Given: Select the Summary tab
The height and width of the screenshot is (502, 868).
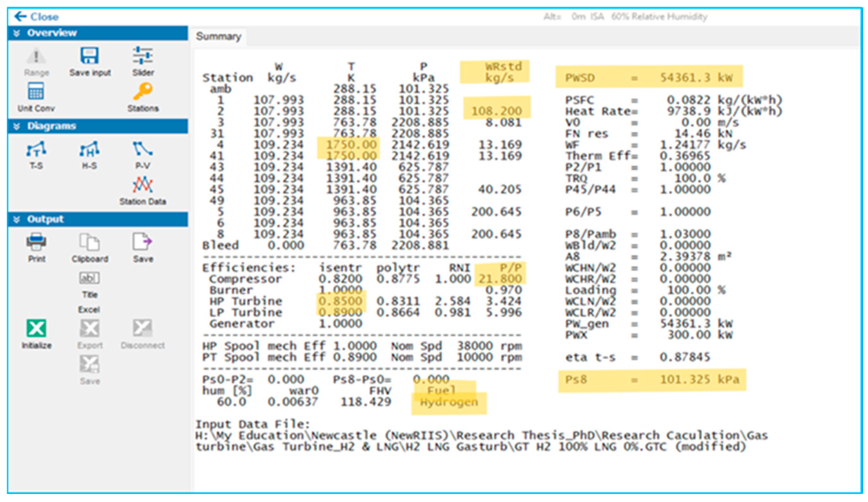Looking at the screenshot, I should [218, 37].
